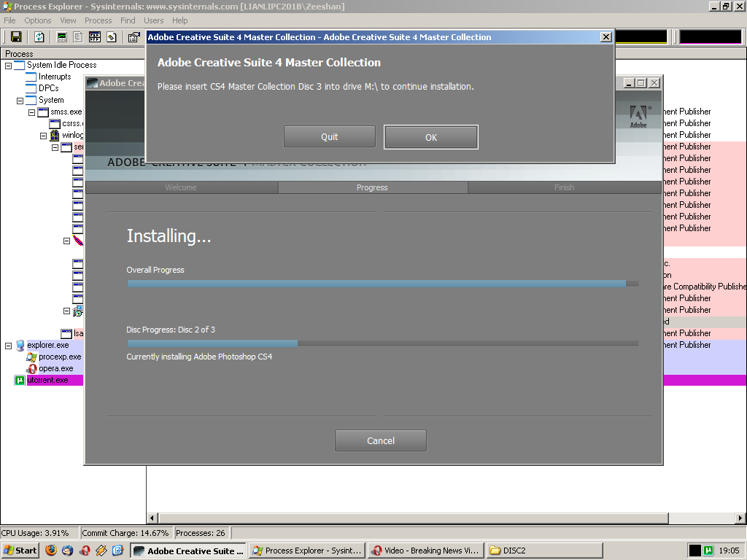Click the Overall Progress bar
Screen dimensions: 747x560
click(x=382, y=284)
